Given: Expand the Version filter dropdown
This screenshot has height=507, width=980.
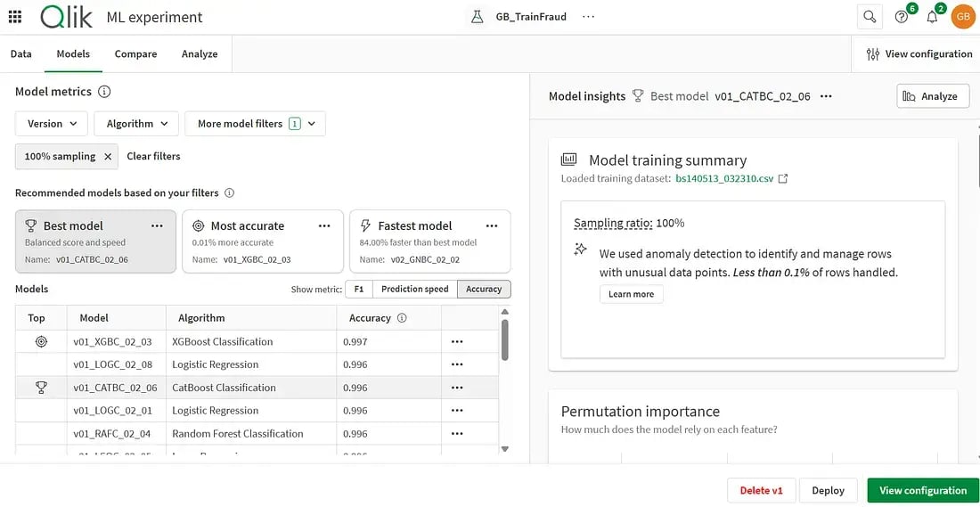Looking at the screenshot, I should pyautogui.click(x=51, y=124).
